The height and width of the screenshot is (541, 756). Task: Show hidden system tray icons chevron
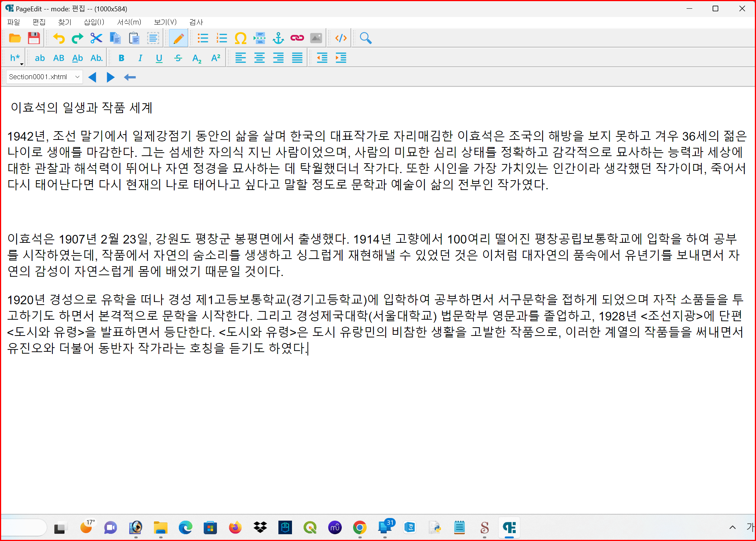tap(732, 527)
